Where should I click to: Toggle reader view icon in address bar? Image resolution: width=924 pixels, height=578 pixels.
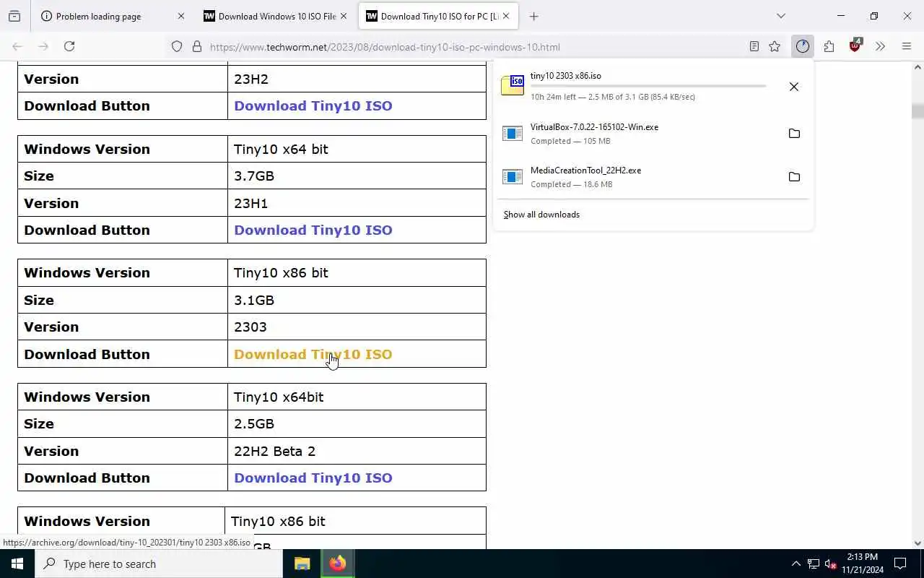pyautogui.click(x=754, y=47)
